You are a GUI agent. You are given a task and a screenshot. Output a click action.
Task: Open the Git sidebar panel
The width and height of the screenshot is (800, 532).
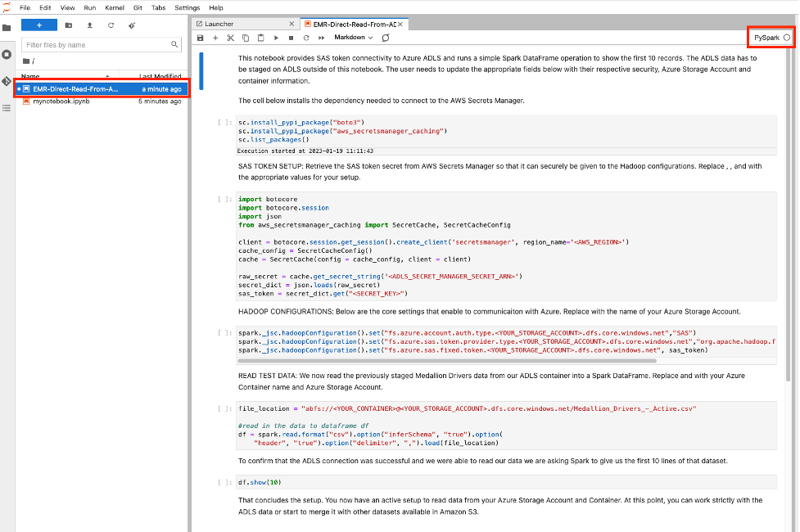pyautogui.click(x=7, y=82)
